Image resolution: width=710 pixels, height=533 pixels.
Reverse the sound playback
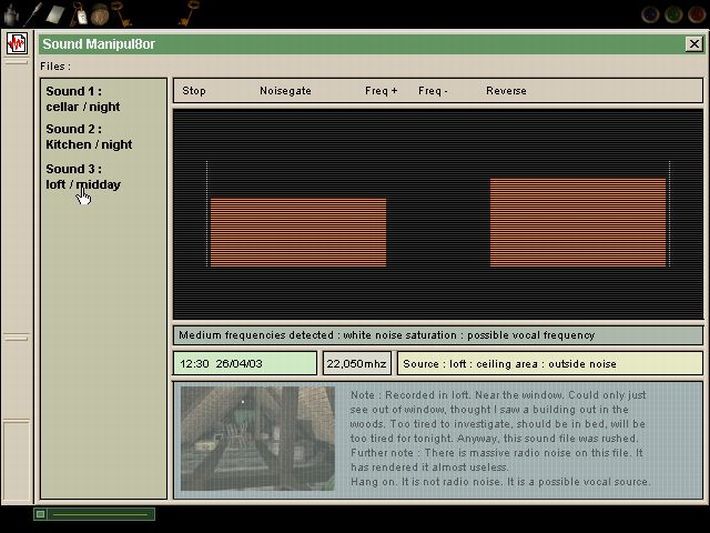[x=506, y=91]
